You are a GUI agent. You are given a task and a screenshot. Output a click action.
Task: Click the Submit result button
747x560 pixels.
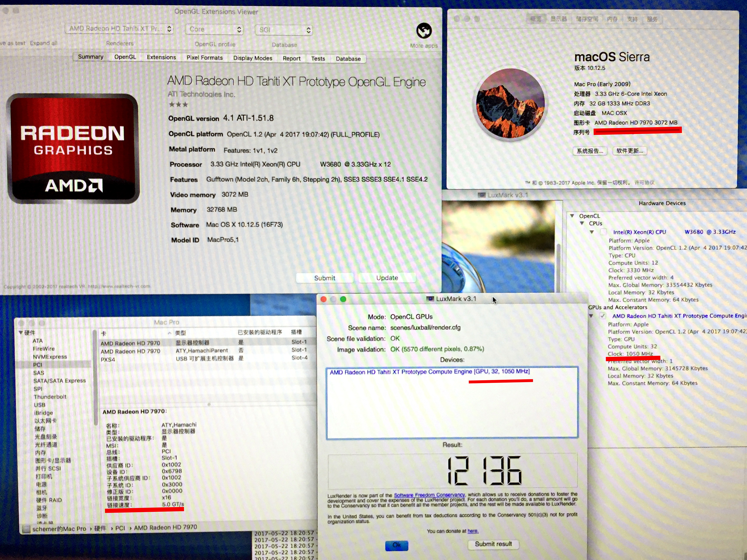pyautogui.click(x=493, y=544)
